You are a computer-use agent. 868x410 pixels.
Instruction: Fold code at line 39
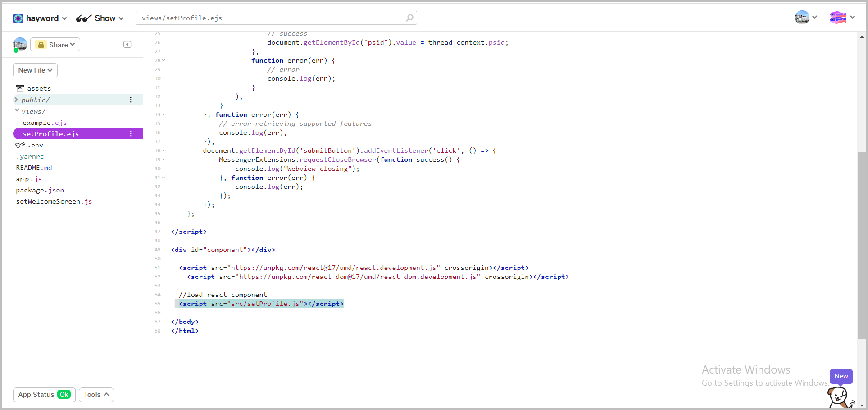tap(164, 159)
